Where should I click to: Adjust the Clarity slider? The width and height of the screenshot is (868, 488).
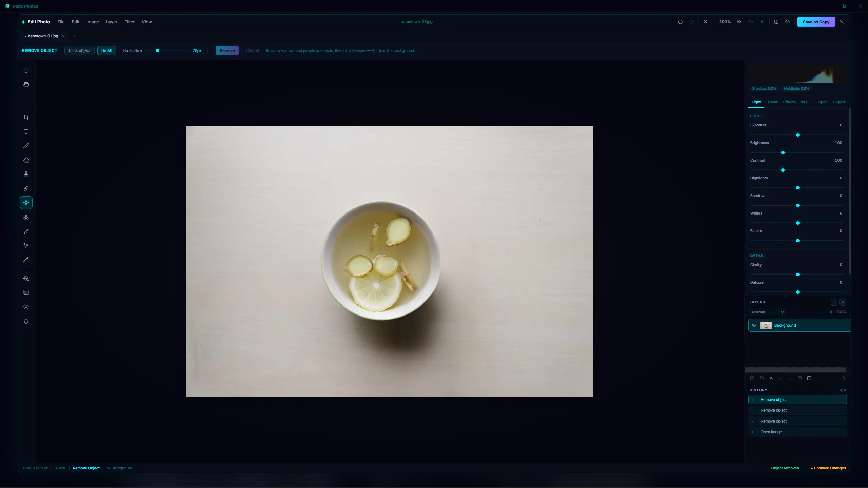point(797,274)
